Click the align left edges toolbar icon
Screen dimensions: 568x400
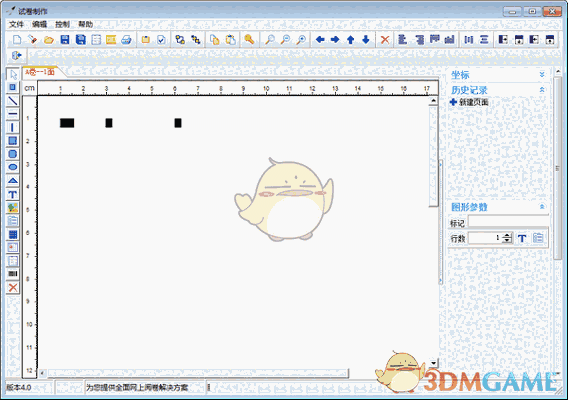[402, 39]
